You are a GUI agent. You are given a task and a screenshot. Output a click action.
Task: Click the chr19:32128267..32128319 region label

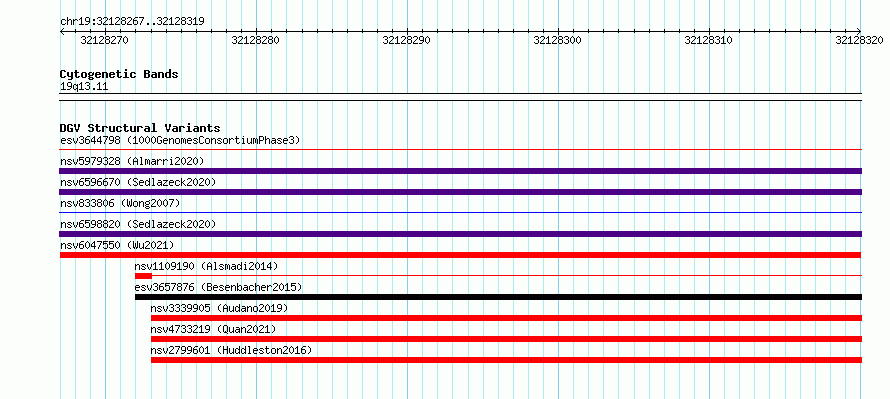click(x=132, y=22)
